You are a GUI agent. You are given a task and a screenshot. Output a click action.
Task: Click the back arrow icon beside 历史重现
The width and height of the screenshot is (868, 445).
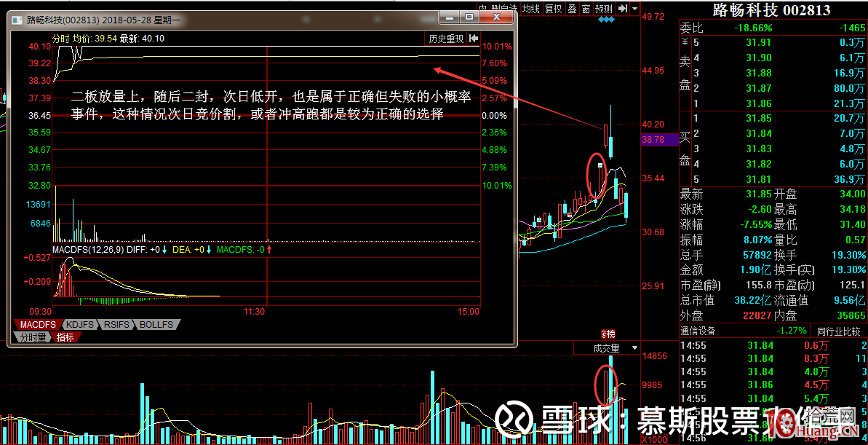point(474,39)
